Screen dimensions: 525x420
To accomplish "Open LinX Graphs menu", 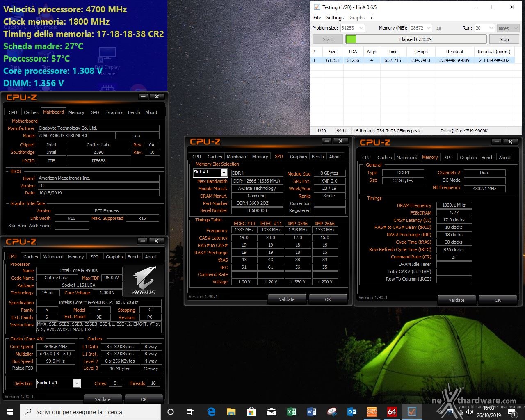I will point(357,18).
